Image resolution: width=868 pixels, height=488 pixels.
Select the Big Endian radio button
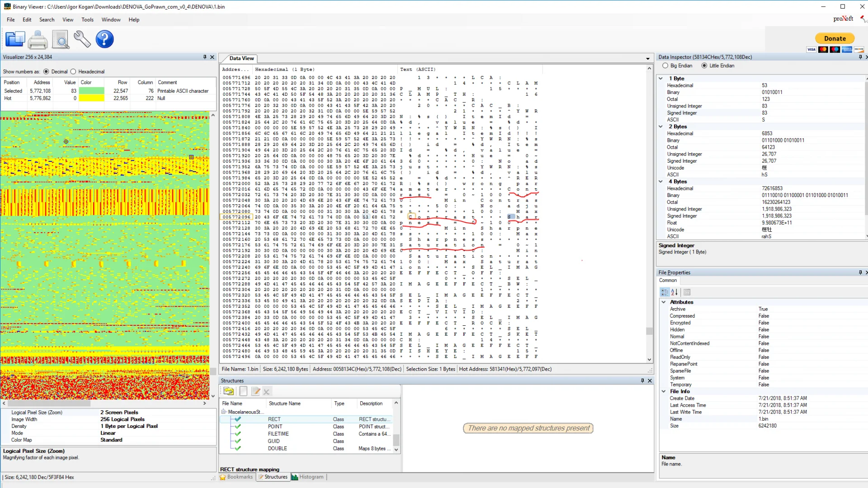pos(665,66)
